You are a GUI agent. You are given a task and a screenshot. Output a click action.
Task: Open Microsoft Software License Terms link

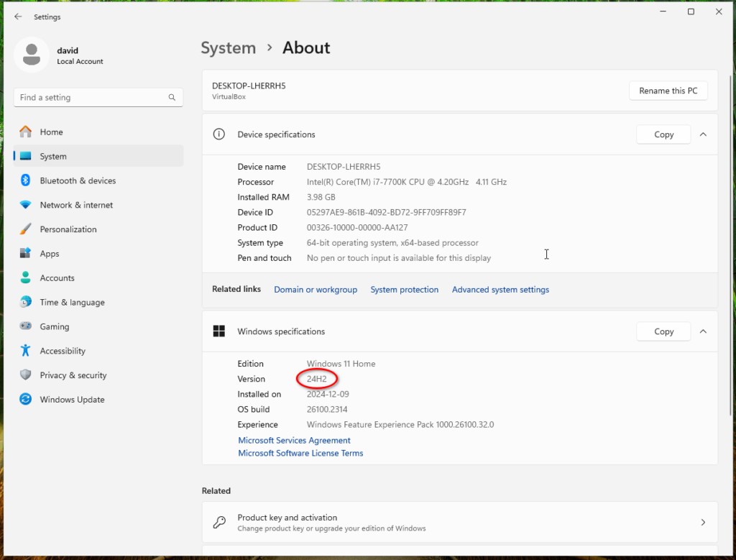[x=300, y=453]
